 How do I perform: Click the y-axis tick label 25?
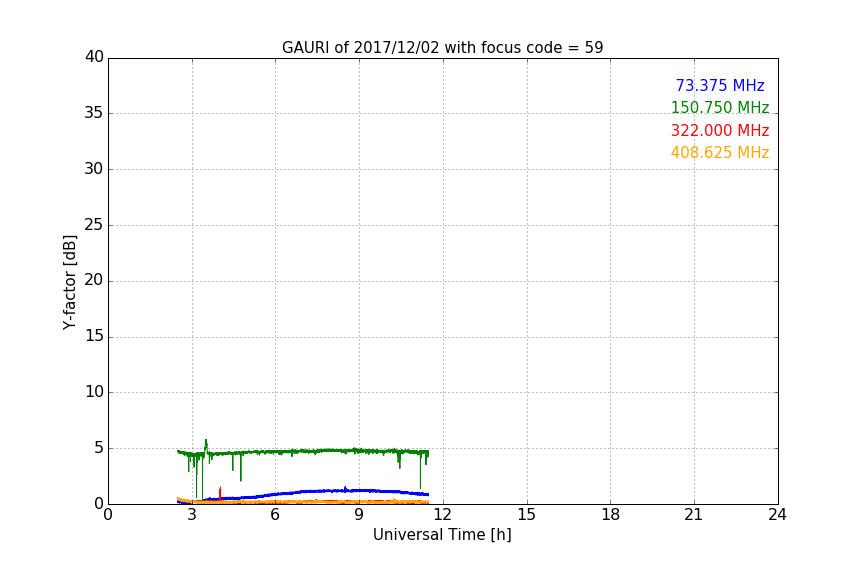[x=94, y=224]
